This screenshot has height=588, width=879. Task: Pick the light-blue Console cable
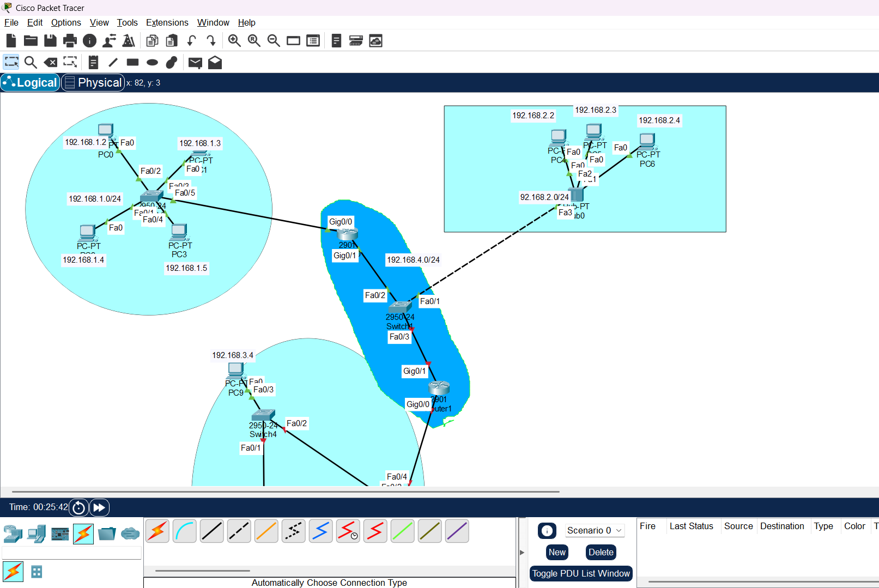pos(185,531)
